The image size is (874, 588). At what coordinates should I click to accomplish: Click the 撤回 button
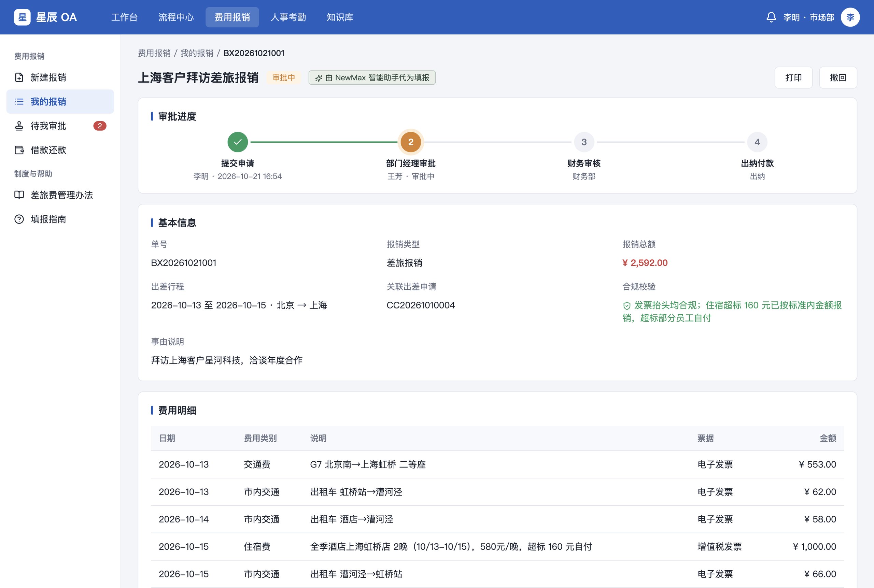pos(838,77)
